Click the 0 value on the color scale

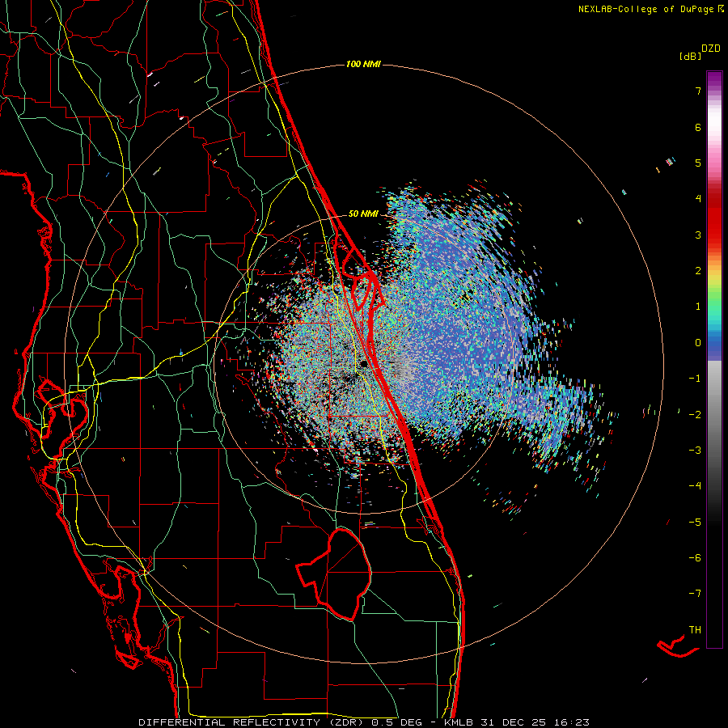pos(698,343)
